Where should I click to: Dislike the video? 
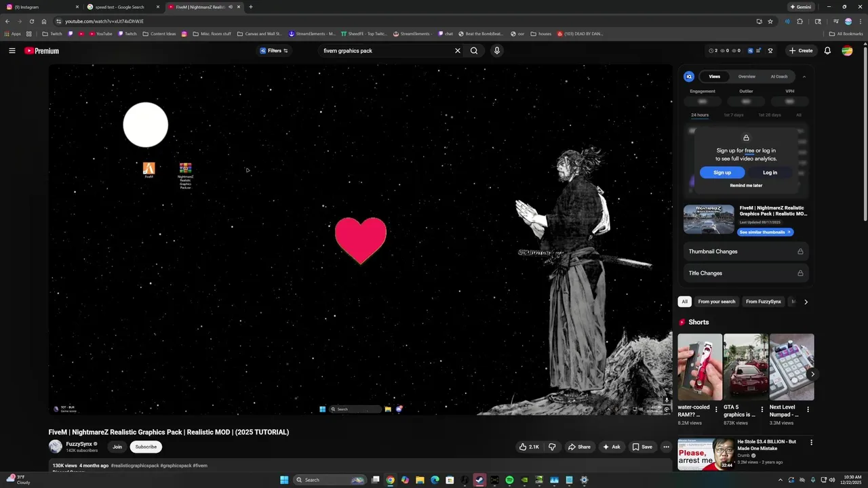[x=552, y=447]
